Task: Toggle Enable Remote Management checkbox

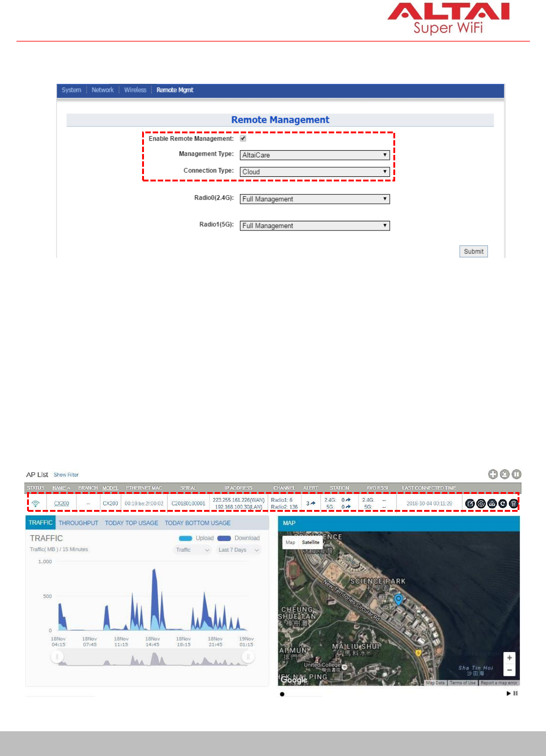Action: pyautogui.click(x=243, y=138)
